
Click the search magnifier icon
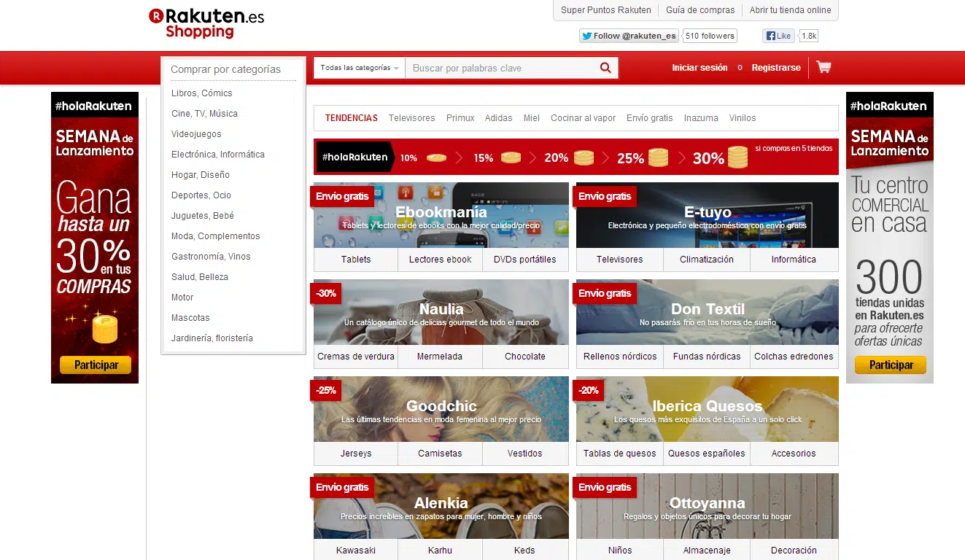[x=605, y=68]
